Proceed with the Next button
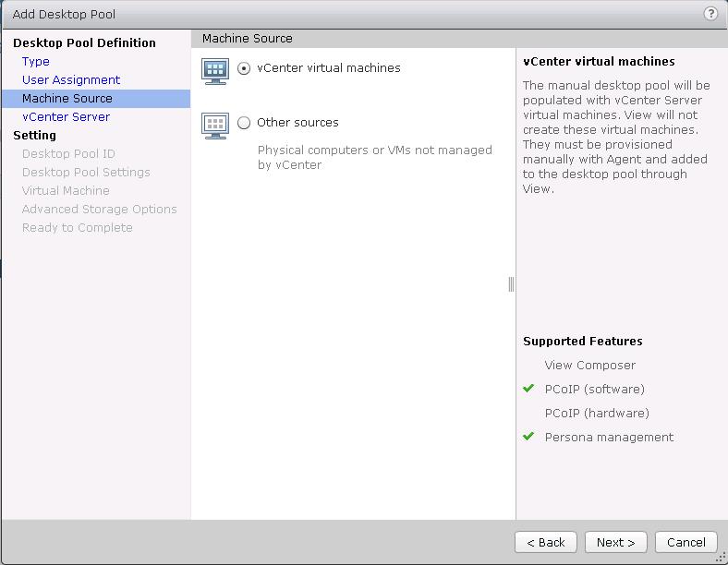 pos(615,542)
